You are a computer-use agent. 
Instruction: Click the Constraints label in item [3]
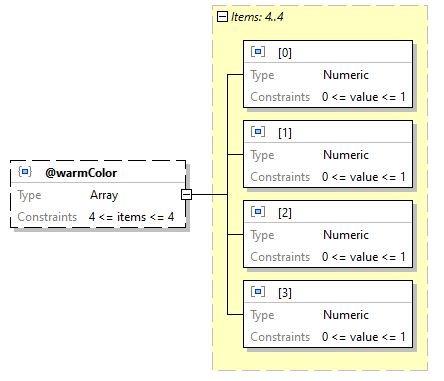(280, 337)
